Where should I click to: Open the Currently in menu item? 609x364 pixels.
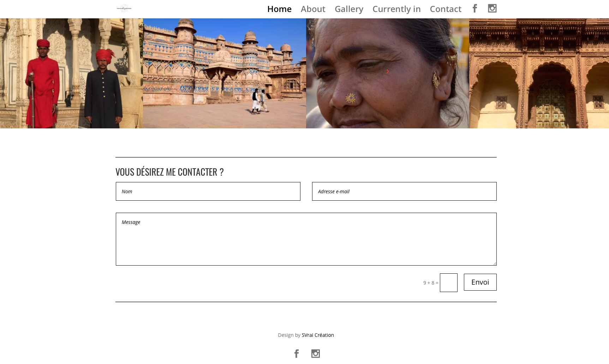[396, 9]
